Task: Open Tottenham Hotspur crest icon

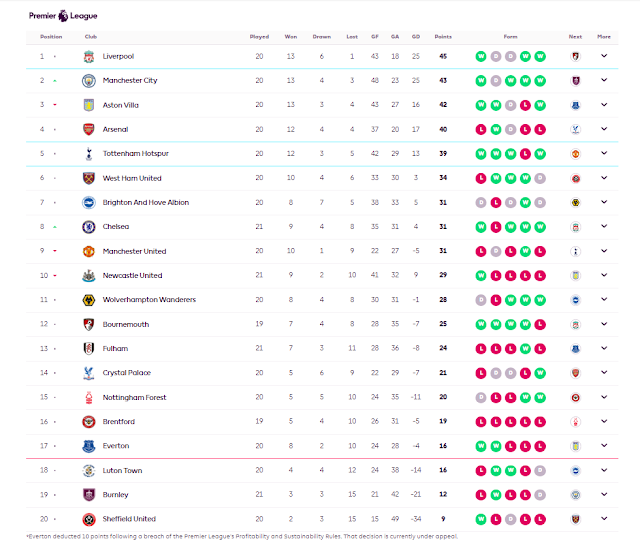Action: point(89,154)
